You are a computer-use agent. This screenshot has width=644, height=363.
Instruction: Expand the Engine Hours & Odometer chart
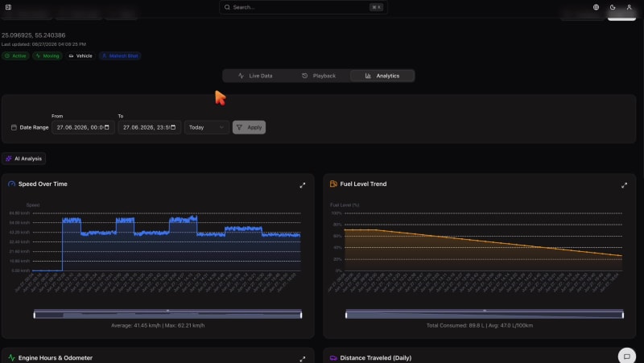tap(303, 359)
